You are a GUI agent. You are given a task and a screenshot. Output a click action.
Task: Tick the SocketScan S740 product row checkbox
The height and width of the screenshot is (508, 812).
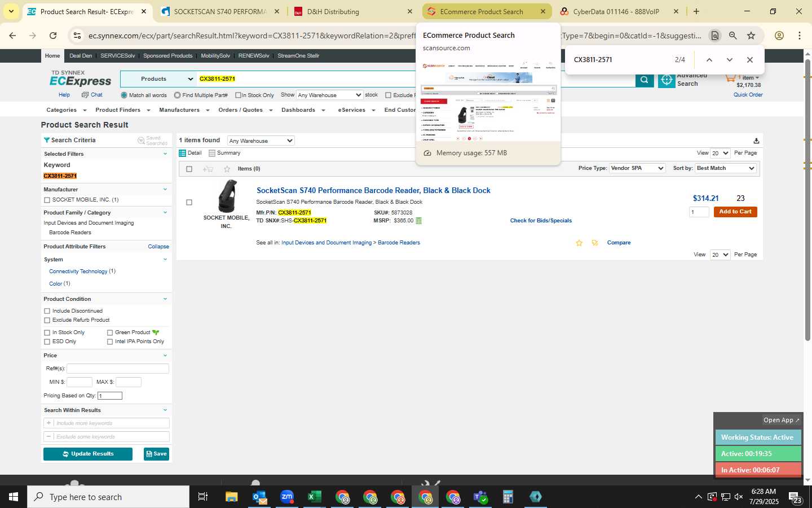(x=189, y=203)
